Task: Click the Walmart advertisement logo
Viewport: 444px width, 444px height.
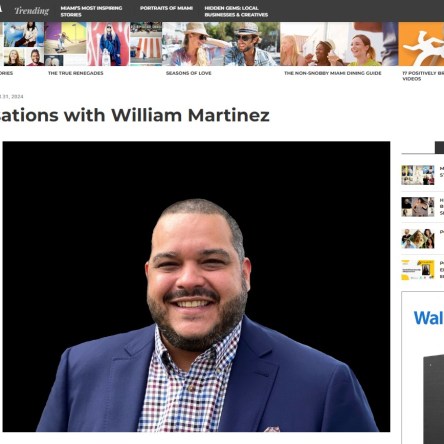Action: click(x=429, y=318)
